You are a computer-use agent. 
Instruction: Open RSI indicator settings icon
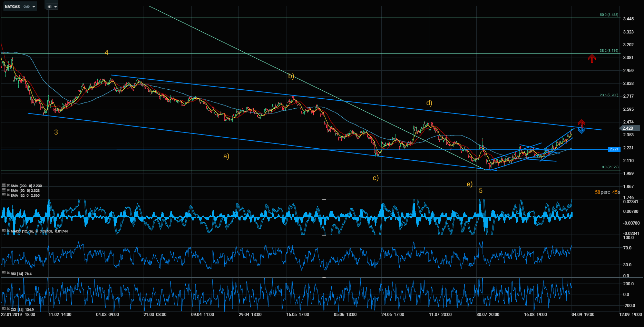pyautogui.click(x=3, y=273)
